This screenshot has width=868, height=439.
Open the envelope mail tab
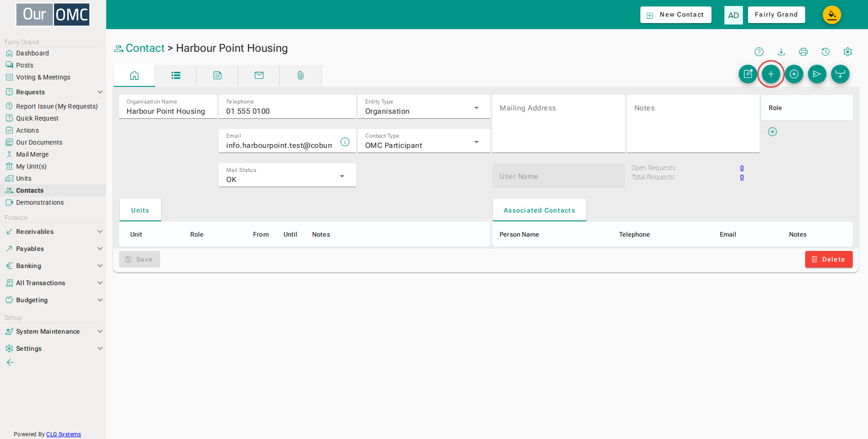pos(259,75)
